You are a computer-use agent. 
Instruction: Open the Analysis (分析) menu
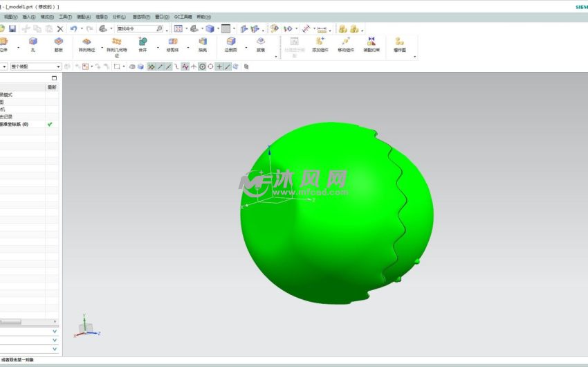click(119, 17)
